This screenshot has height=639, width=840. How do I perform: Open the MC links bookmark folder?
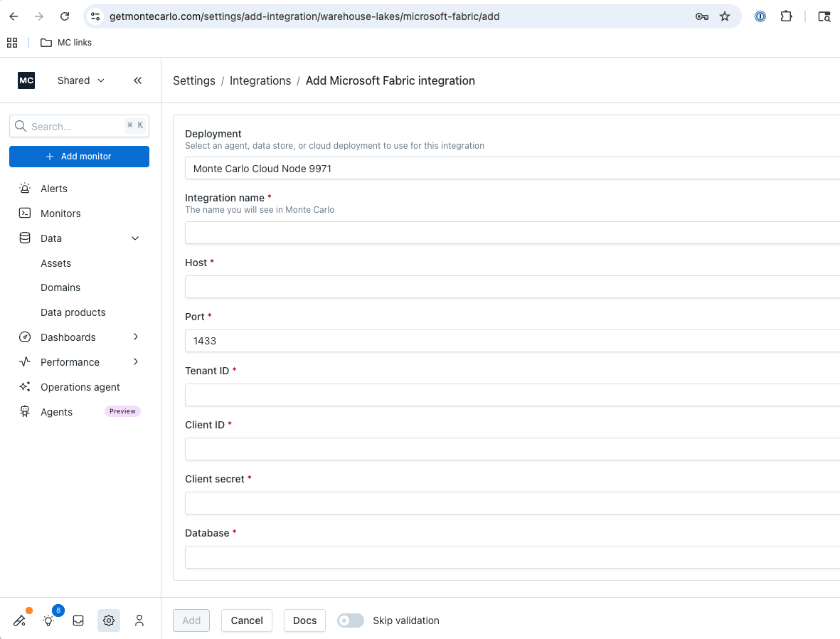point(66,43)
